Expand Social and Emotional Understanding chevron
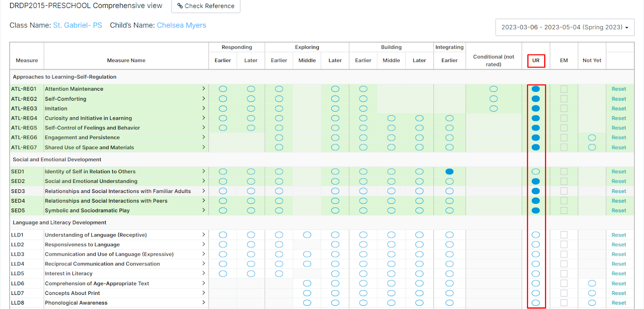The height and width of the screenshot is (309, 644). [203, 181]
